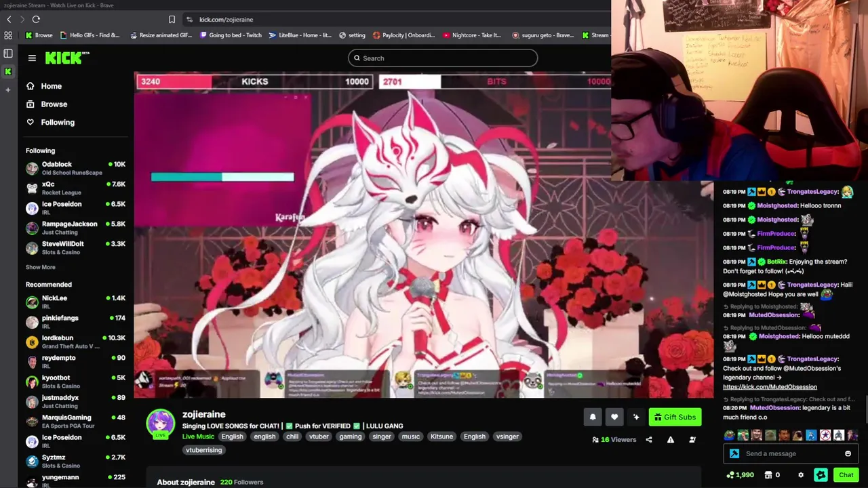This screenshot has width=868, height=488.
Task: Click the 16 Viewers count
Action: pyautogui.click(x=614, y=439)
